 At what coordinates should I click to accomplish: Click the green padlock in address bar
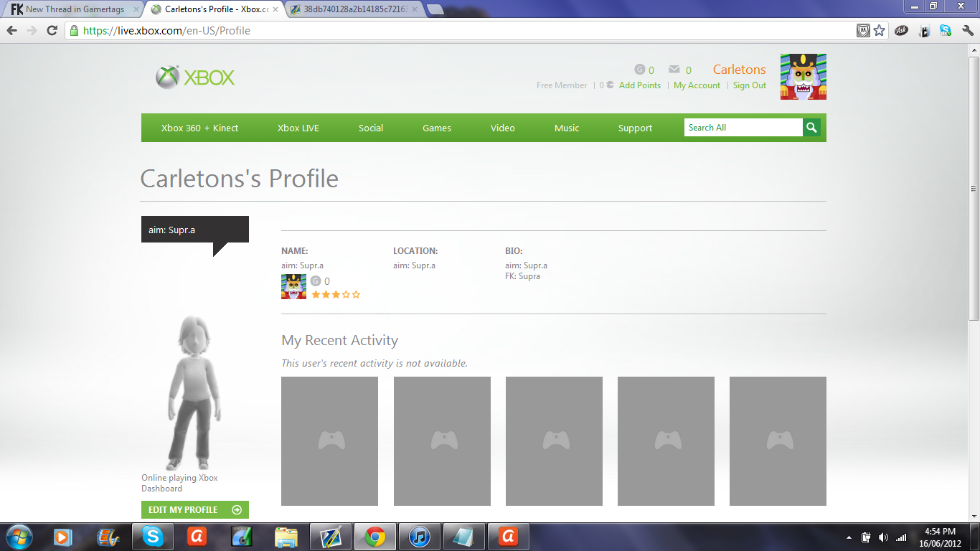tap(73, 31)
